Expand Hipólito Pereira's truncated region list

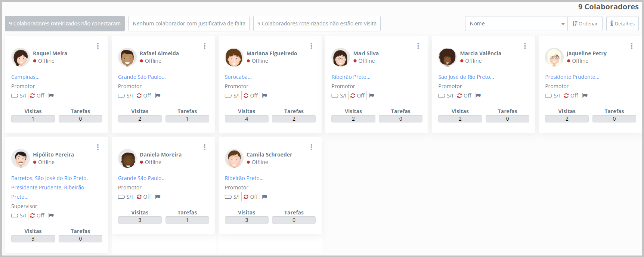click(20, 197)
